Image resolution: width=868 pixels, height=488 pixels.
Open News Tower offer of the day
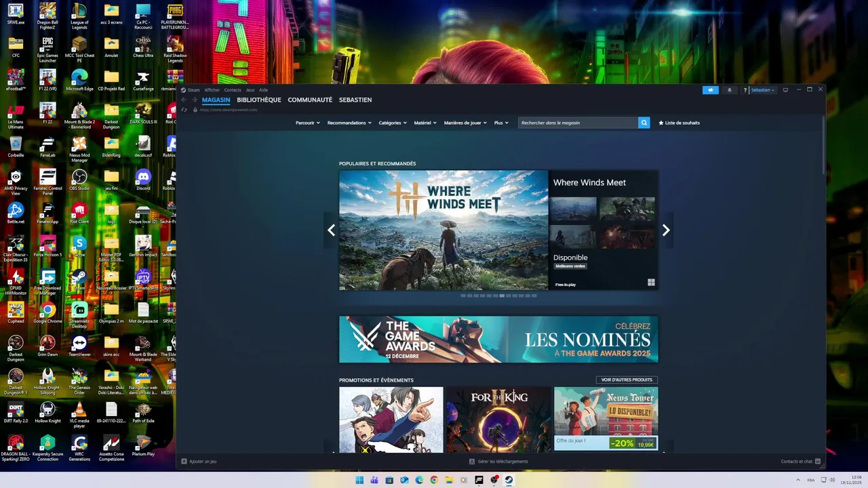[x=606, y=420]
